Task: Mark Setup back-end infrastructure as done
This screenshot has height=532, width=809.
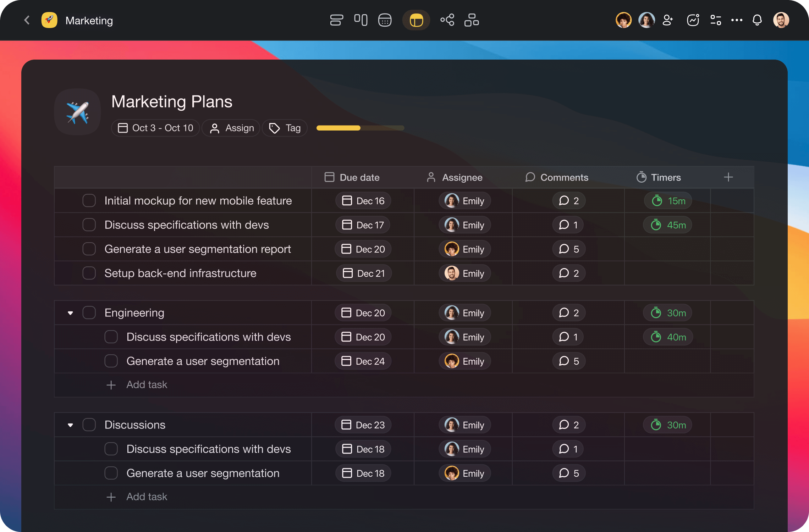Action: (89, 273)
